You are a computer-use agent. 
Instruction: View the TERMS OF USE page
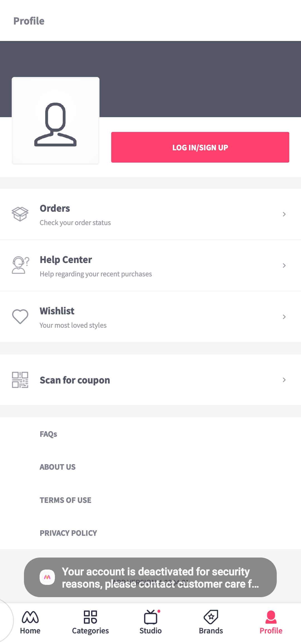65,500
